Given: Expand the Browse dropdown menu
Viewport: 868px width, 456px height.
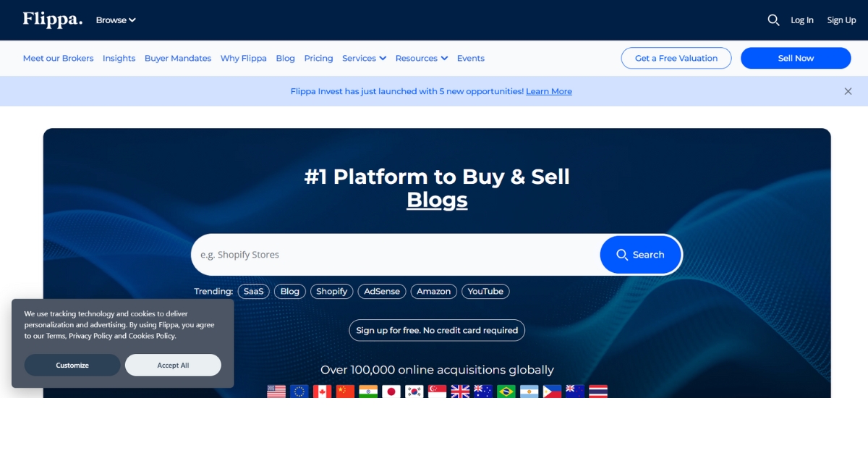Looking at the screenshot, I should 116,20.
